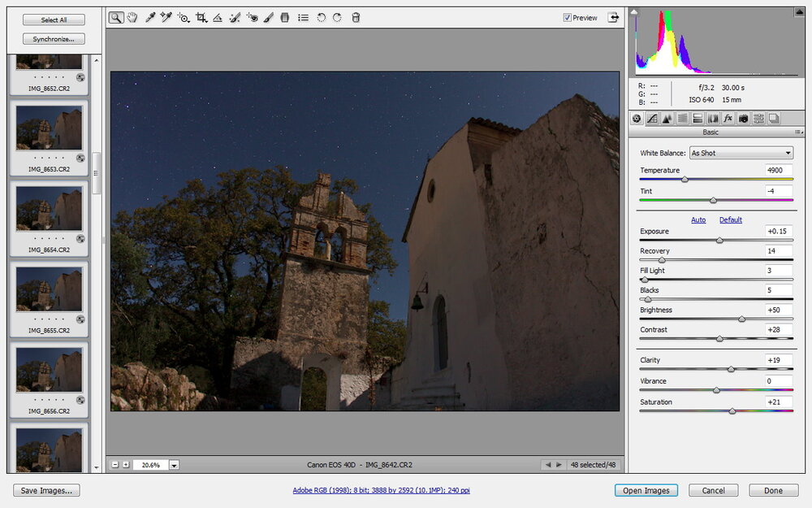The image size is (812, 508).
Task: Open the zoom level dropdown
Action: click(x=175, y=465)
